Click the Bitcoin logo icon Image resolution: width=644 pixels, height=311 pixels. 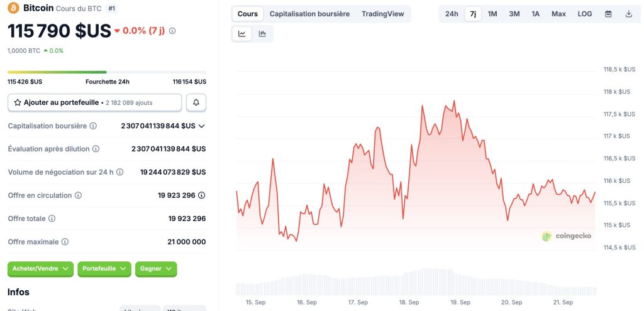pos(13,8)
